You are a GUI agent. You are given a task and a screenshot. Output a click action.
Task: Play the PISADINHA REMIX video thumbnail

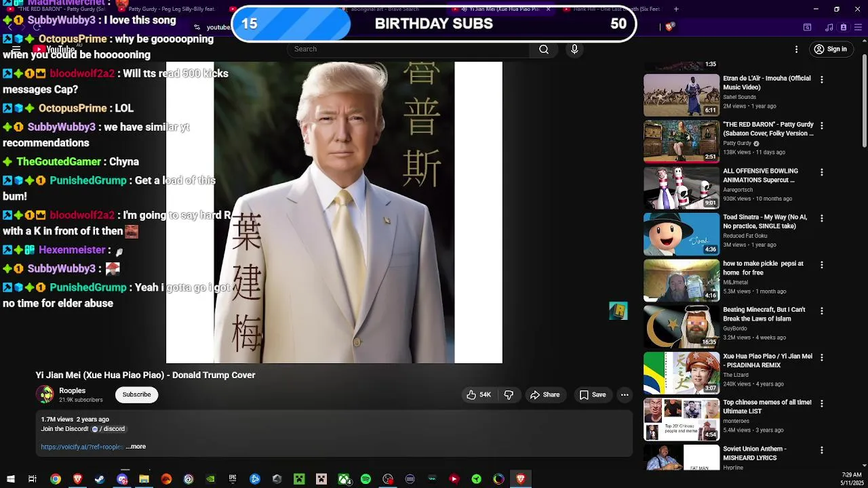681,373
